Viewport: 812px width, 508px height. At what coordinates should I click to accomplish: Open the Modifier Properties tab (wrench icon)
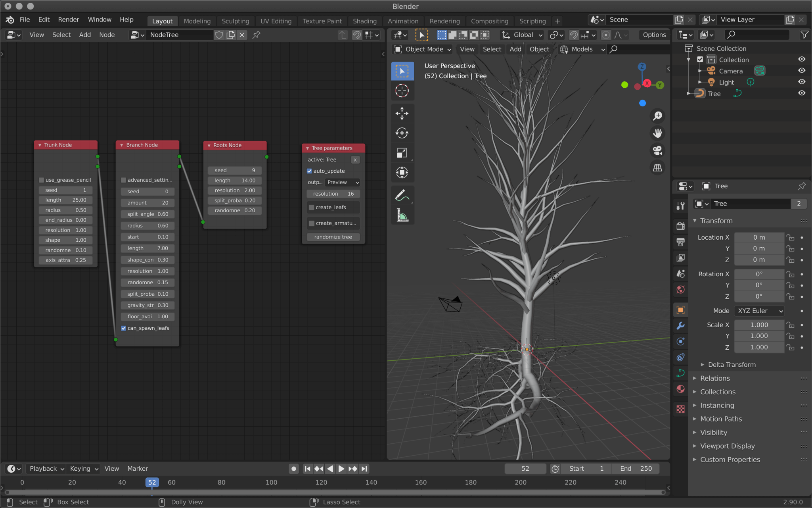(681, 326)
